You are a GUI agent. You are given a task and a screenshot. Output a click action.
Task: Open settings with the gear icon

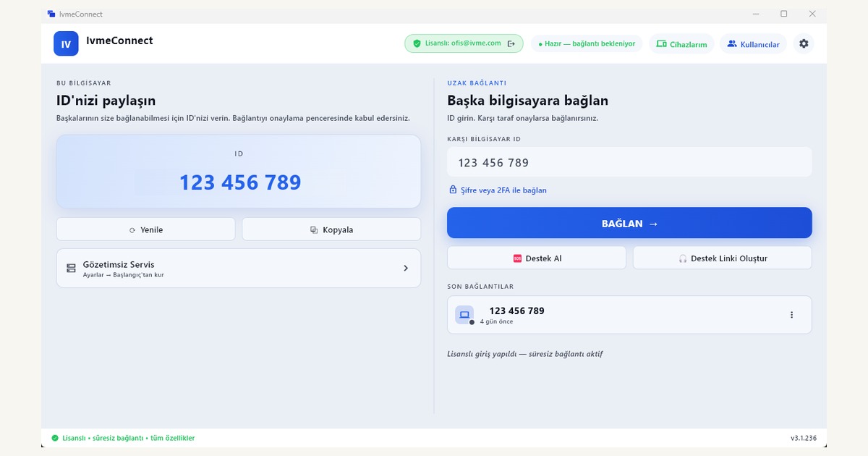coord(804,43)
